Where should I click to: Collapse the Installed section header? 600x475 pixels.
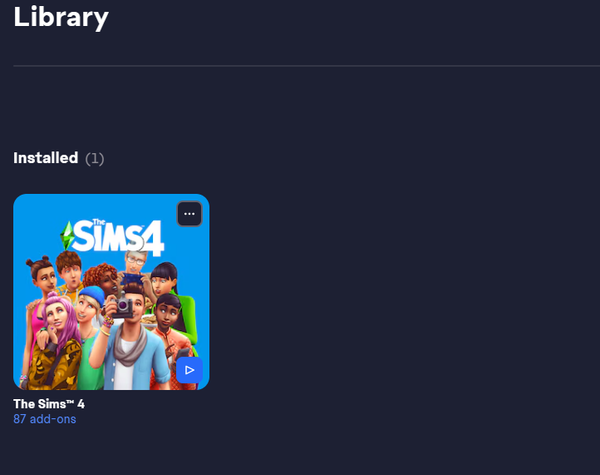coord(59,158)
